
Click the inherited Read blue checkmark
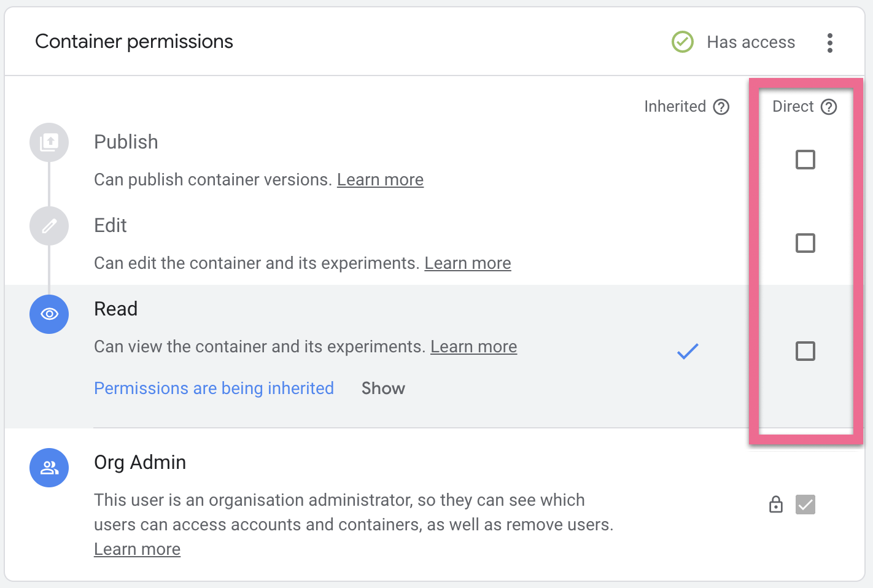click(688, 351)
